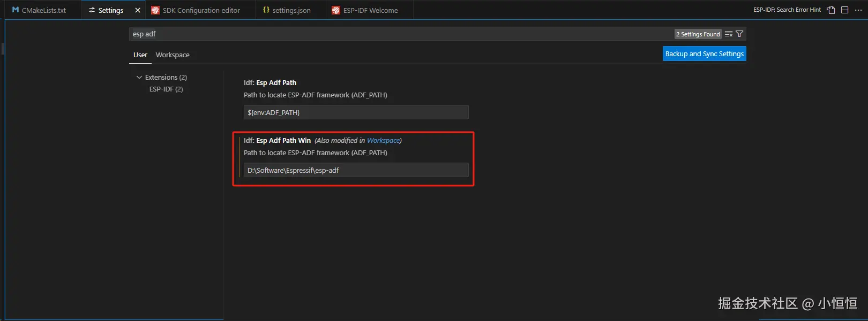This screenshot has width=868, height=321.
Task: Click the 'Idf: Esp Adf Path' setting title
Action: click(x=270, y=82)
